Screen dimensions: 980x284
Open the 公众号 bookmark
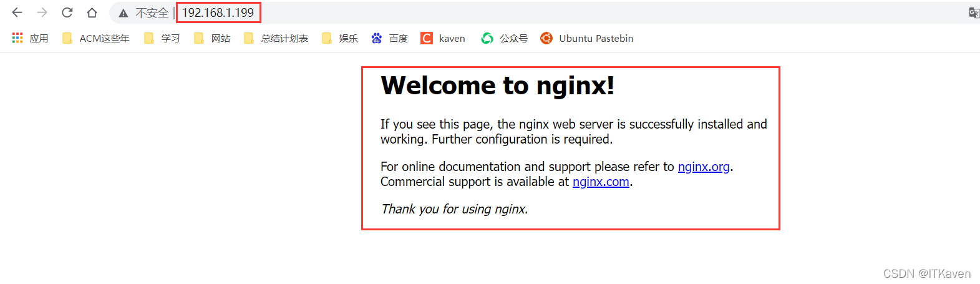pyautogui.click(x=504, y=38)
